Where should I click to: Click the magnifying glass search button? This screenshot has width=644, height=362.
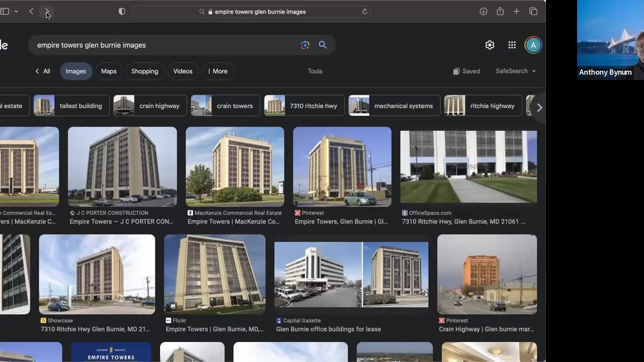coord(323,45)
